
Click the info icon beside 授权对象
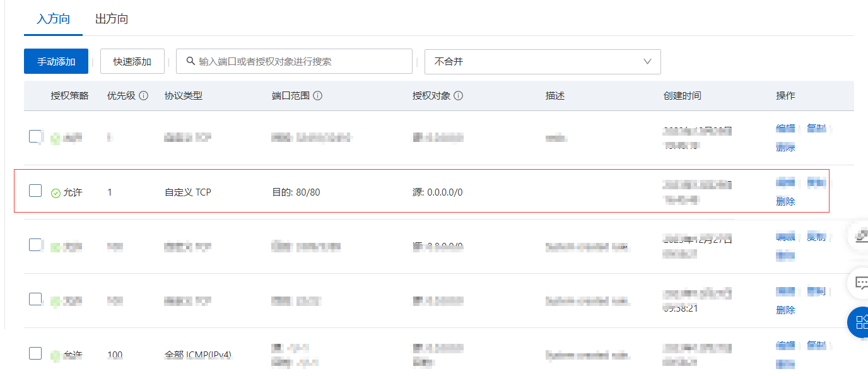point(459,96)
